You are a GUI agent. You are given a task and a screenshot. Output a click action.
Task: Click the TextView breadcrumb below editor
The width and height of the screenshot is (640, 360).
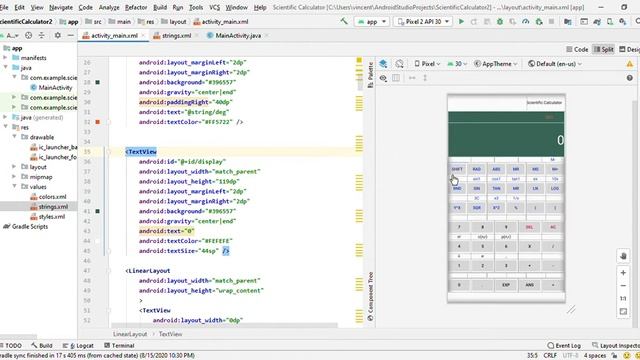pos(170,334)
